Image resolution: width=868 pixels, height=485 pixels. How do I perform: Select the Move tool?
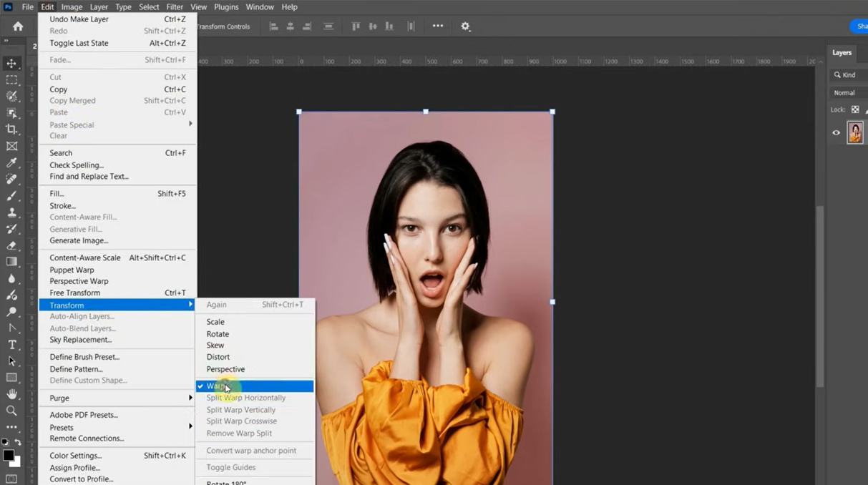click(11, 64)
